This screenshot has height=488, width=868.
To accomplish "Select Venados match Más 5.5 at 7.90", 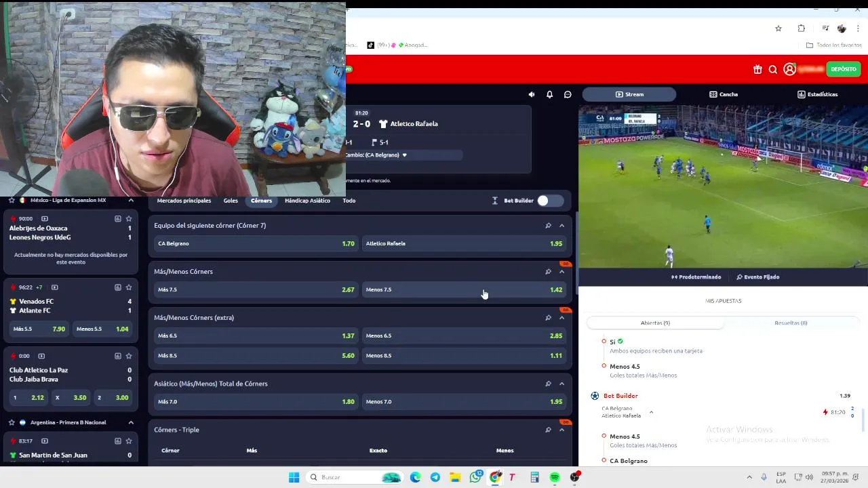I will pos(39,329).
